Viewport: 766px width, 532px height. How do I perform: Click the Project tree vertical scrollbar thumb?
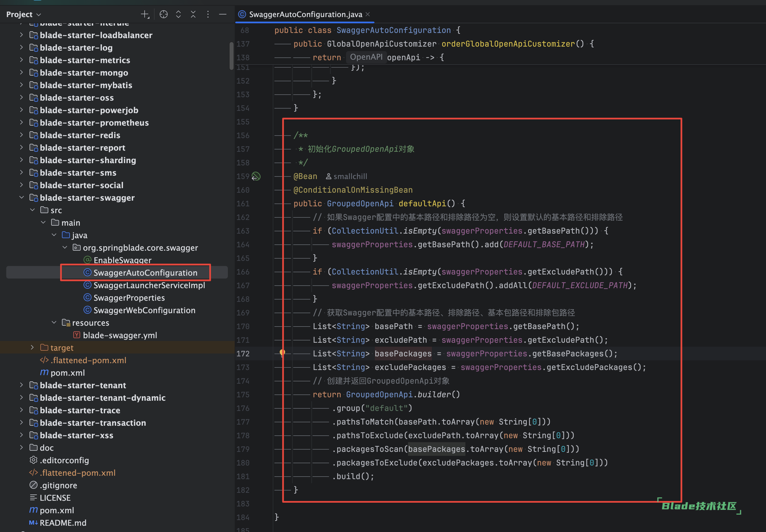[x=232, y=56]
